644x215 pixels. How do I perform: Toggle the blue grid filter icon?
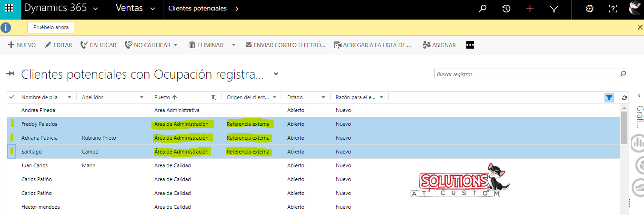coord(609,97)
